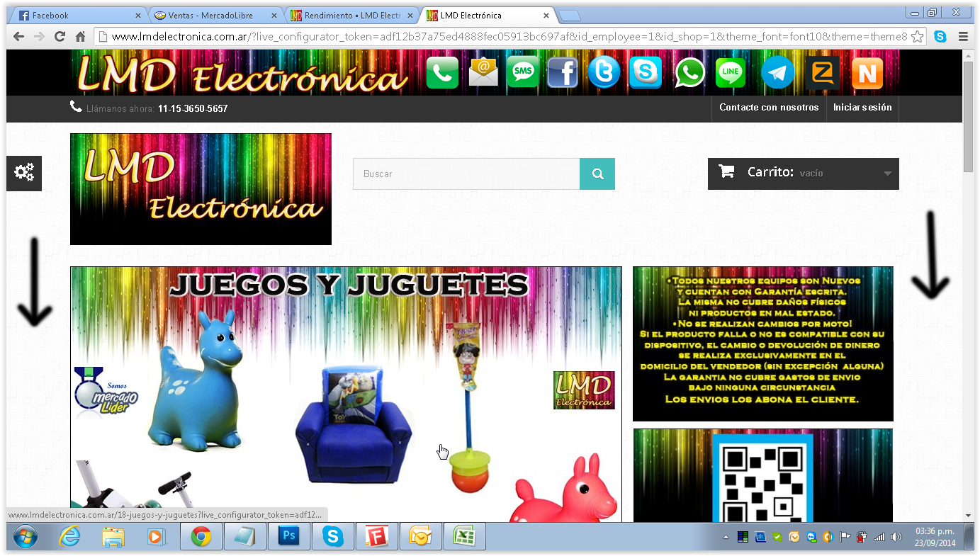
Task: Click the phone number 11-15-3650-5657
Action: click(193, 109)
